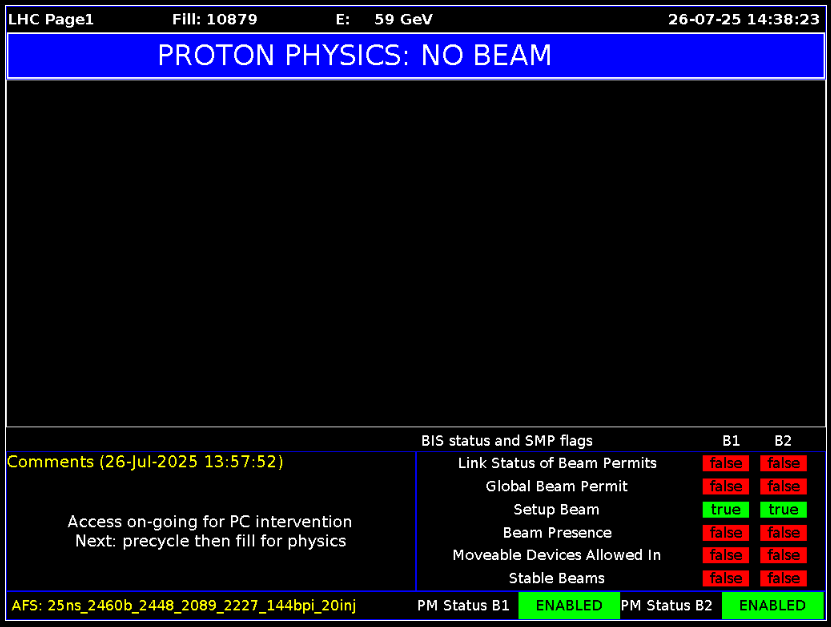This screenshot has height=627, width=831.
Task: Click the AFS filling scheme text
Action: pos(184,605)
